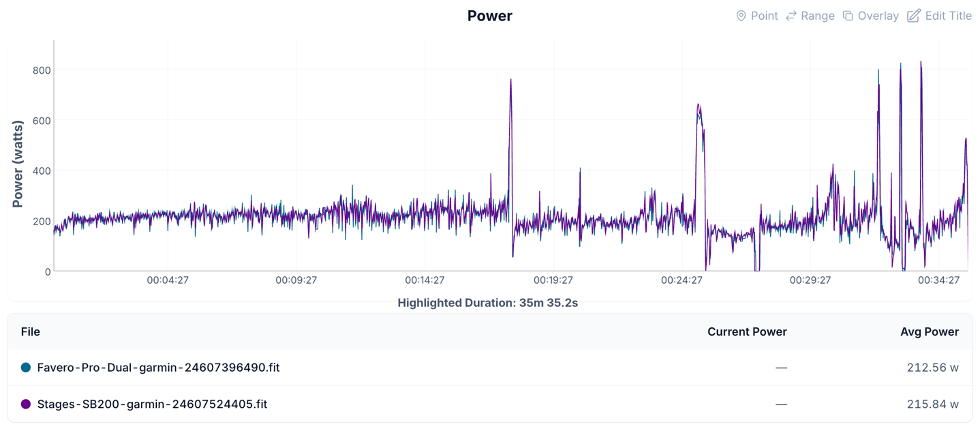Image resolution: width=980 pixels, height=427 pixels.
Task: Click the 600 watts axis label
Action: tap(42, 121)
